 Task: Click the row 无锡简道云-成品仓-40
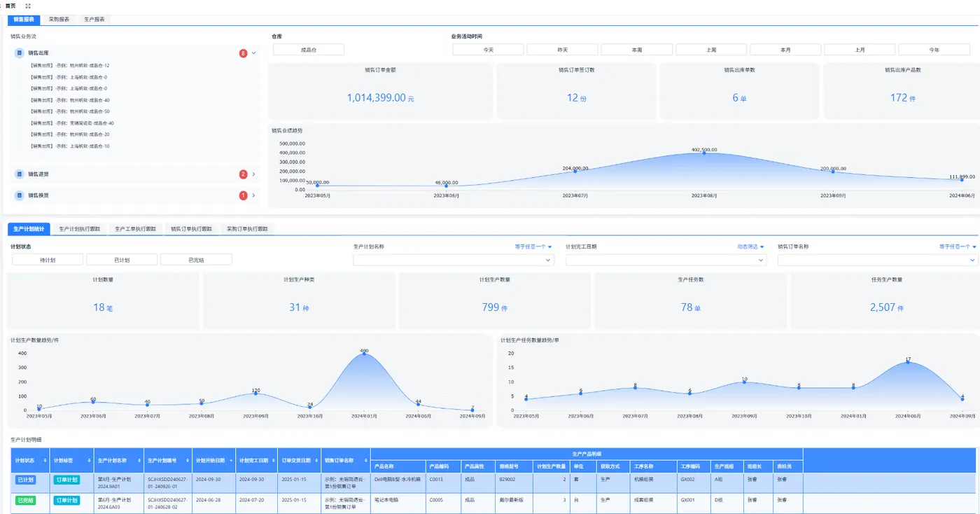72,123
